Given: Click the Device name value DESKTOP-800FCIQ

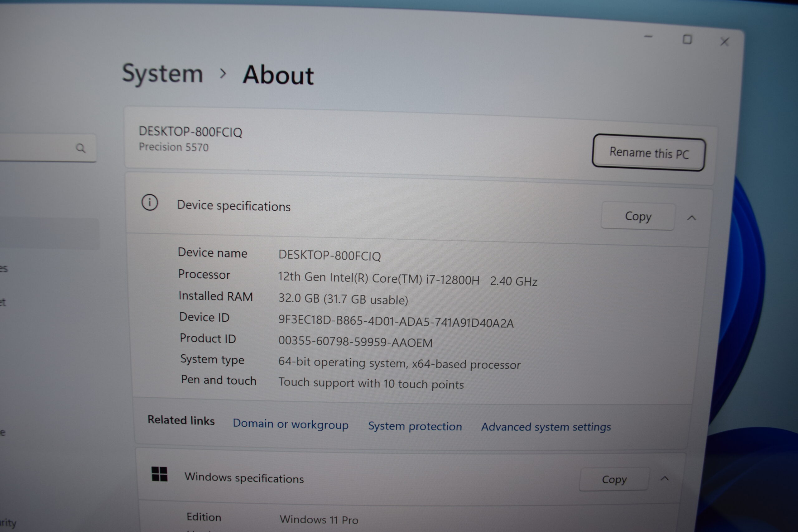Looking at the screenshot, I should tap(329, 256).
